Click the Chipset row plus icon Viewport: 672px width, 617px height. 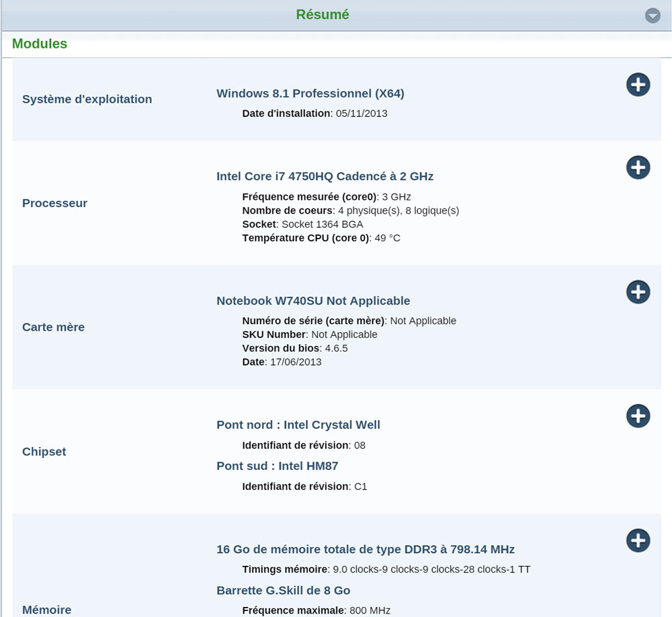[638, 416]
